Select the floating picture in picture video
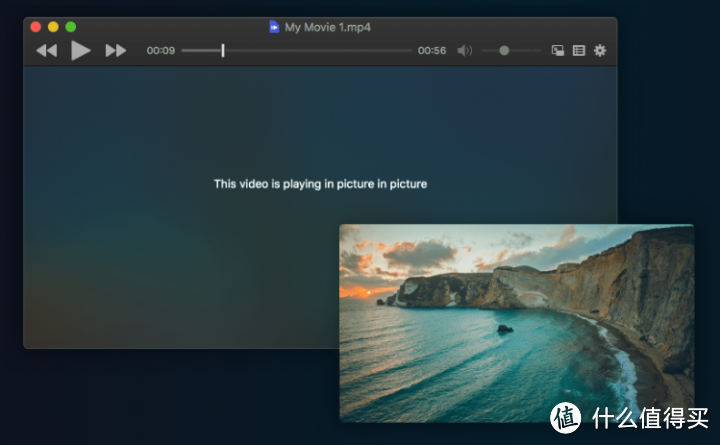720x445 pixels. tap(516, 322)
